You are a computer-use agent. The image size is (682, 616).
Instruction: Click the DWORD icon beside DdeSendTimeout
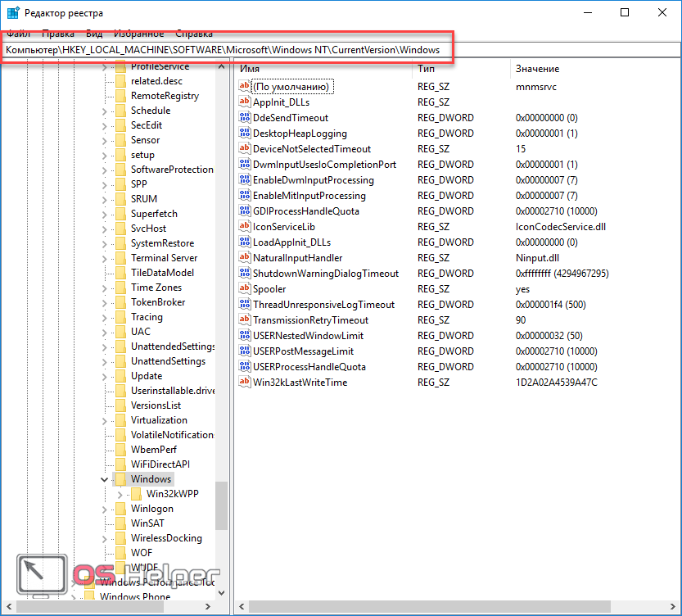[x=245, y=118]
